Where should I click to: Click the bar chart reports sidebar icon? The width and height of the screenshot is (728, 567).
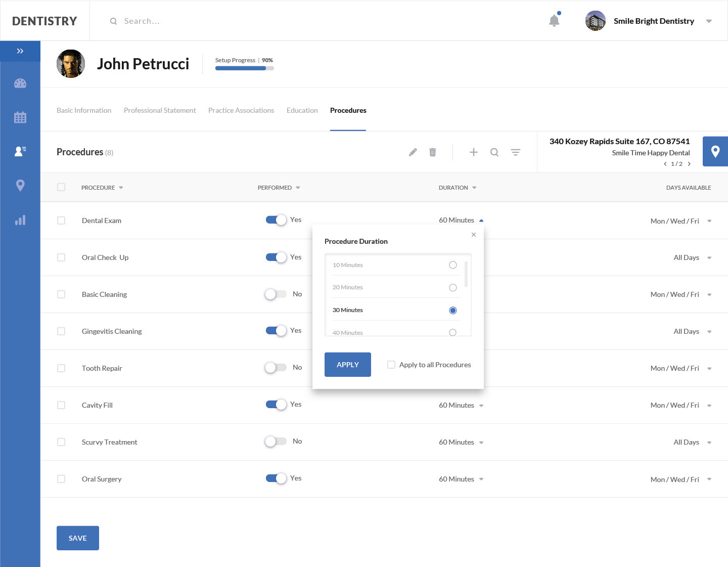pyautogui.click(x=20, y=220)
